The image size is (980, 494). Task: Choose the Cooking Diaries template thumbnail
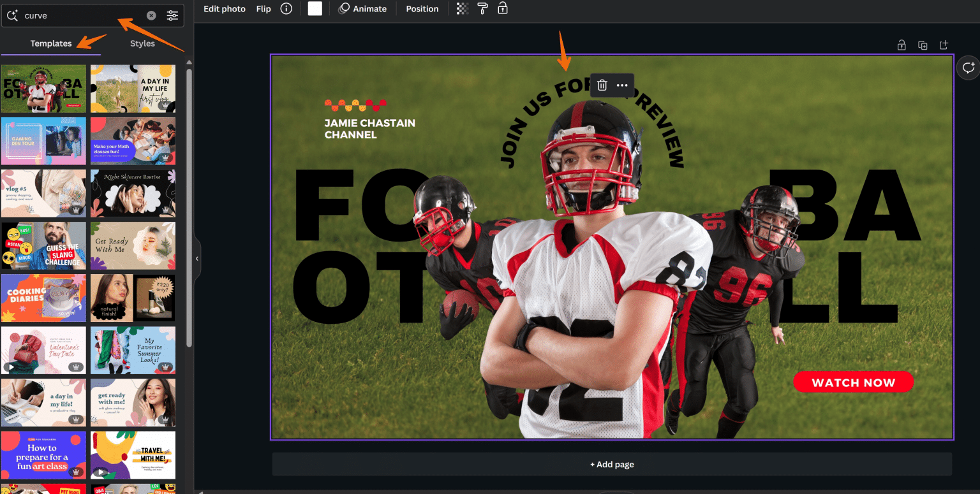(x=43, y=298)
